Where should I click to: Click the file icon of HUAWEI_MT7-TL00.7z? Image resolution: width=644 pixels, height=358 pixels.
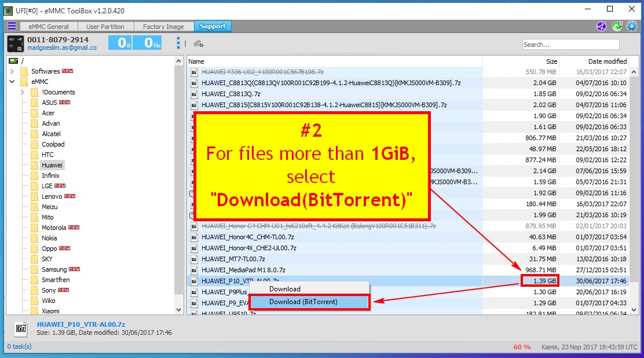(194, 260)
